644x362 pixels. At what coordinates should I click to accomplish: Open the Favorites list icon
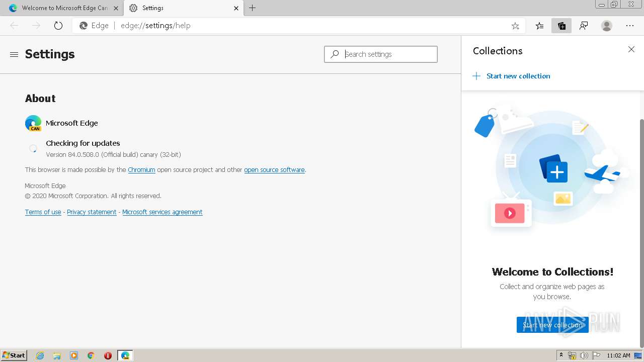[539, 26]
